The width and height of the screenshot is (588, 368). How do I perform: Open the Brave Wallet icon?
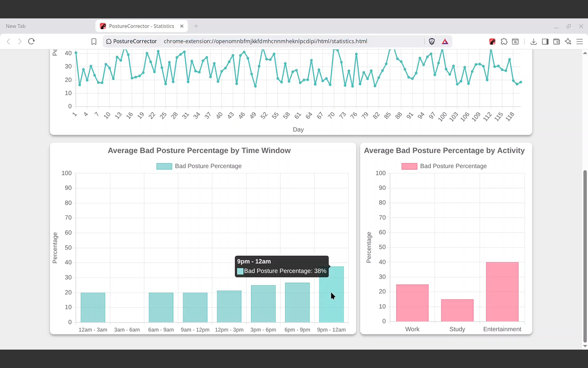tap(556, 41)
